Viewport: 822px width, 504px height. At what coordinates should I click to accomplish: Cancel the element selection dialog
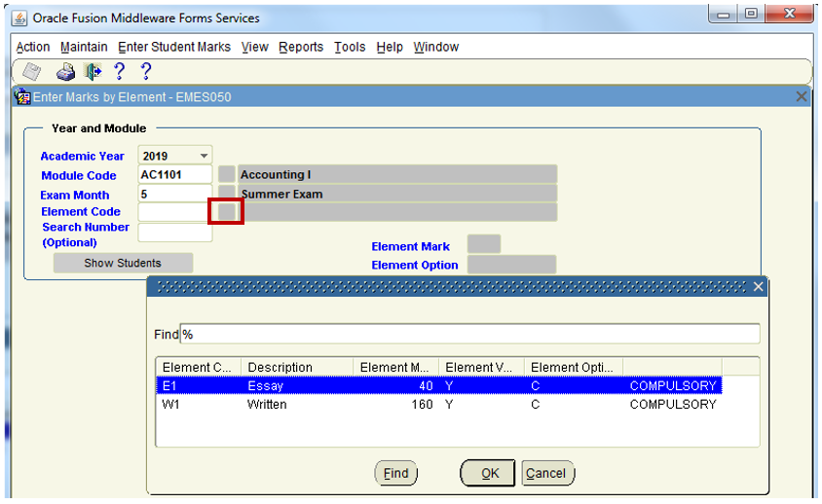click(545, 474)
